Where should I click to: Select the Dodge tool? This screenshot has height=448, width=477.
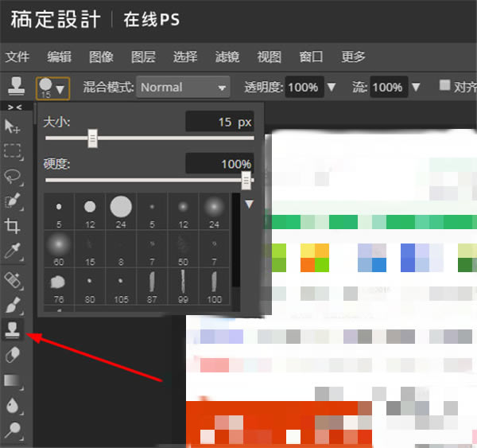(x=13, y=430)
